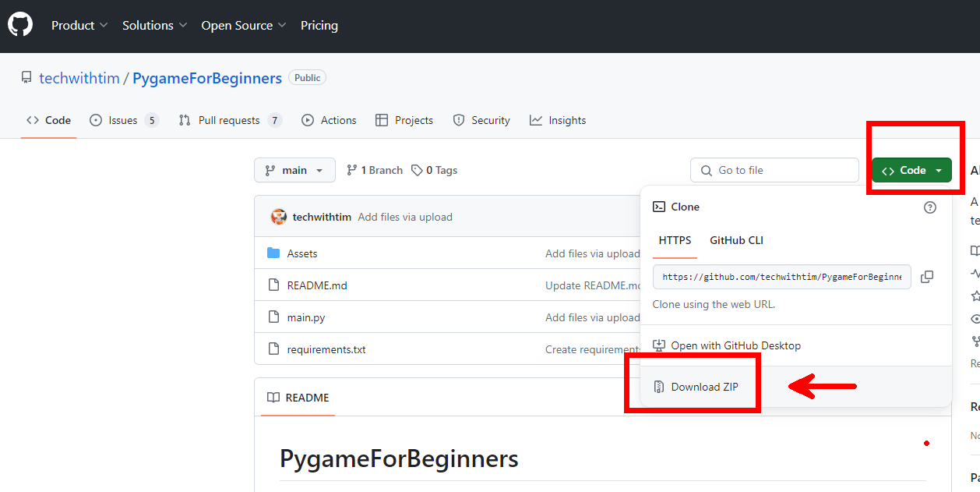Click the file icon beside requirements.txt

pos(273,349)
